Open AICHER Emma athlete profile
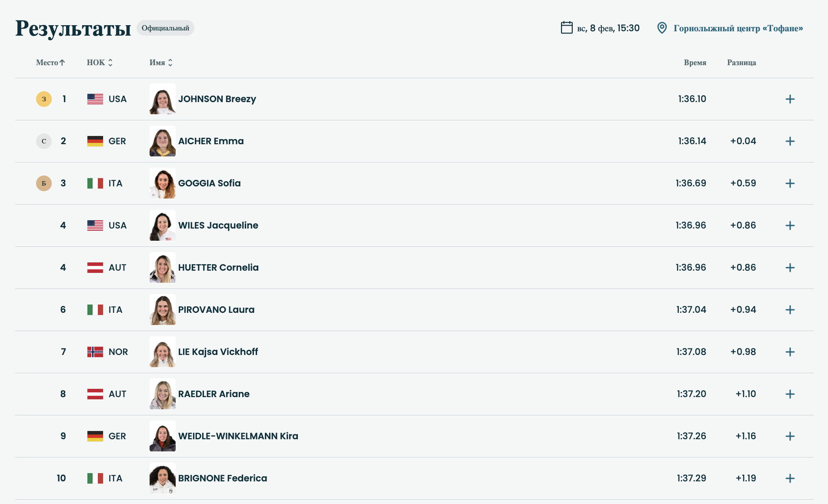 click(x=211, y=141)
